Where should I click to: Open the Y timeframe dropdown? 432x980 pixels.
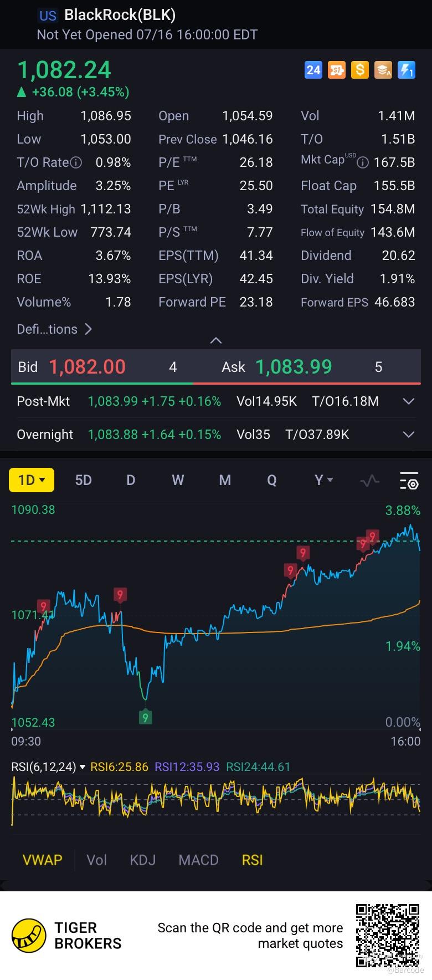323,480
